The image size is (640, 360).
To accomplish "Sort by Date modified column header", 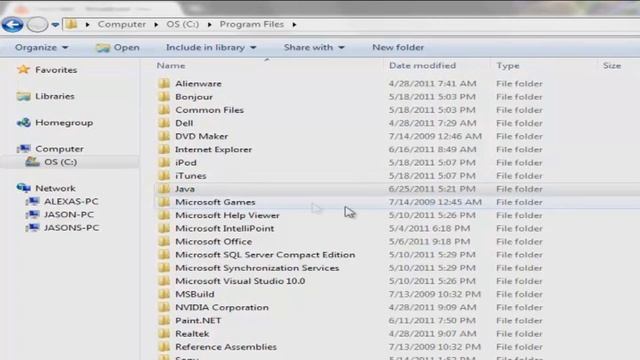I will (422, 66).
